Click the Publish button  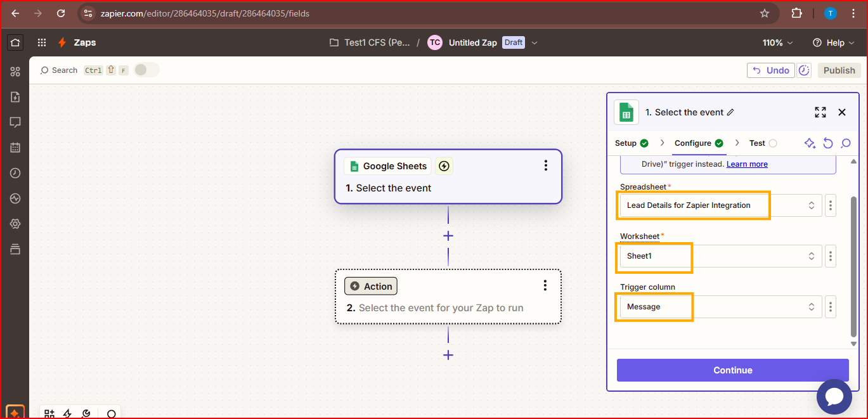click(x=839, y=70)
